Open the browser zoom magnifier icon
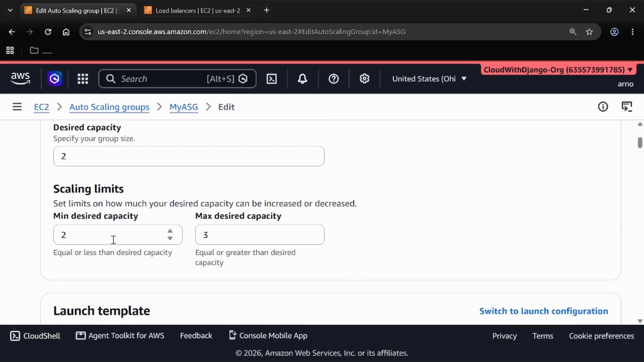The image size is (644, 362). (573, 32)
